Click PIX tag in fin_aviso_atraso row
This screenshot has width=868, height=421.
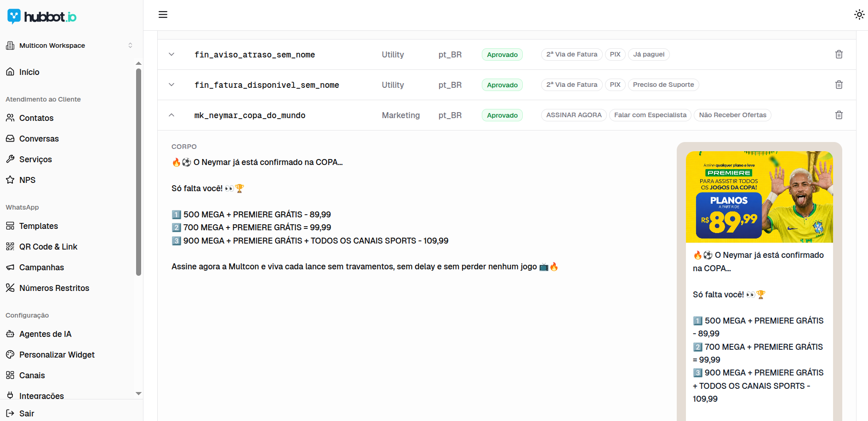coord(615,54)
